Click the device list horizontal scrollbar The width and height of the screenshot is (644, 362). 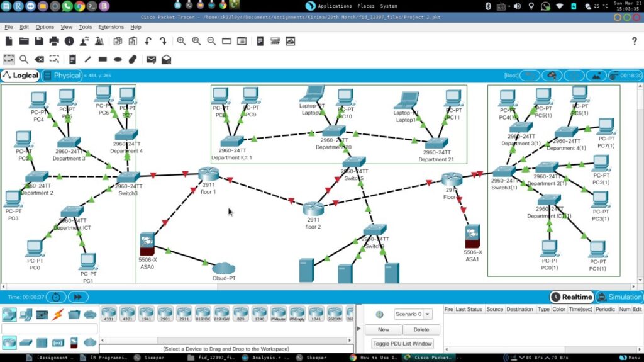point(220,341)
